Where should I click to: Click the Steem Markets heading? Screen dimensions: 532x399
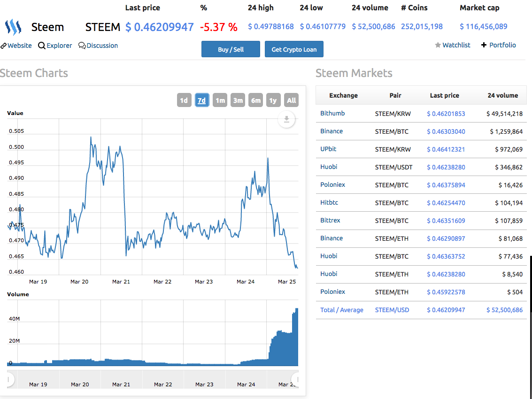pos(354,73)
